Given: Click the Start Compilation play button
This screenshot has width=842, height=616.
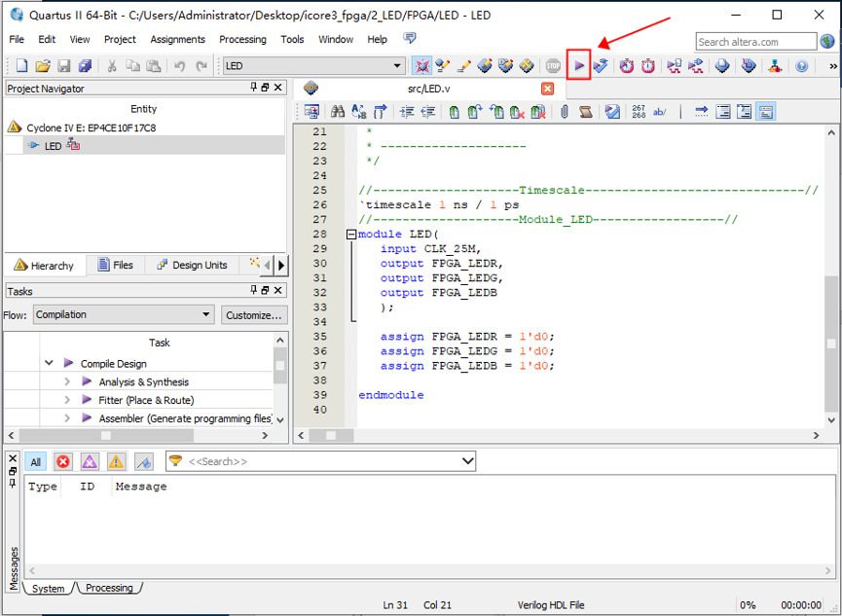Looking at the screenshot, I should [579, 66].
